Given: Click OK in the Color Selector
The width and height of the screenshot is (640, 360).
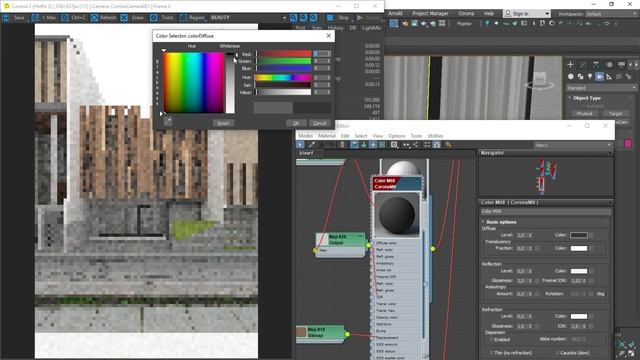Looking at the screenshot, I should coord(296,123).
